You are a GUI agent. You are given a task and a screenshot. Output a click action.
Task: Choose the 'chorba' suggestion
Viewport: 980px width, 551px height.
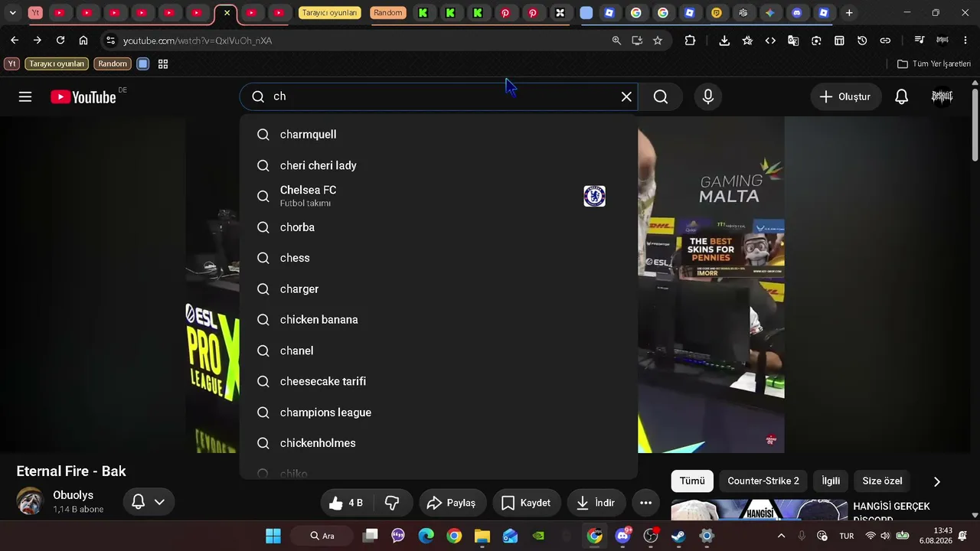[x=439, y=227]
